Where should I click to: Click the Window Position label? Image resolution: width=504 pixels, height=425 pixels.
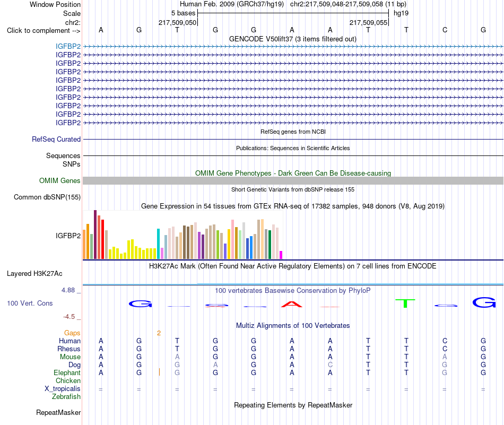(55, 4)
